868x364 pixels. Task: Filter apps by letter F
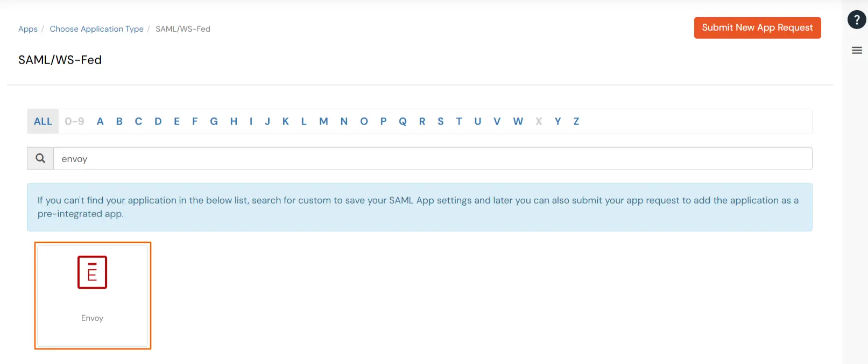[195, 122]
